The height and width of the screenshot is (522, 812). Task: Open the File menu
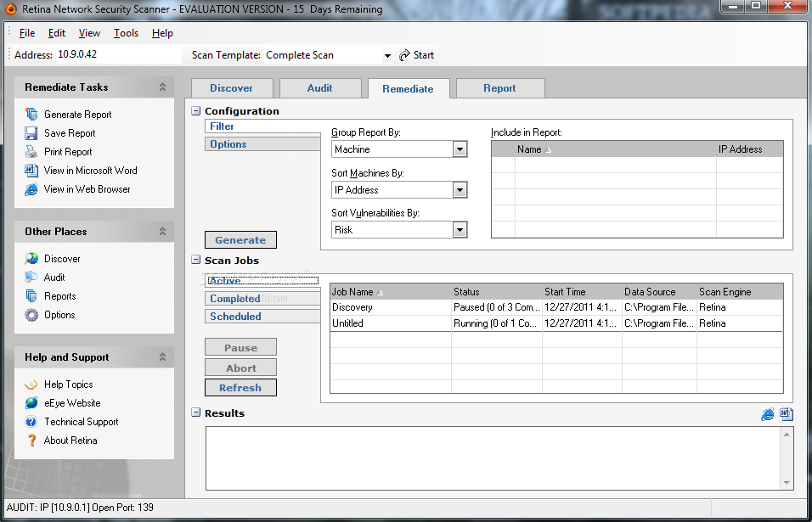point(27,33)
